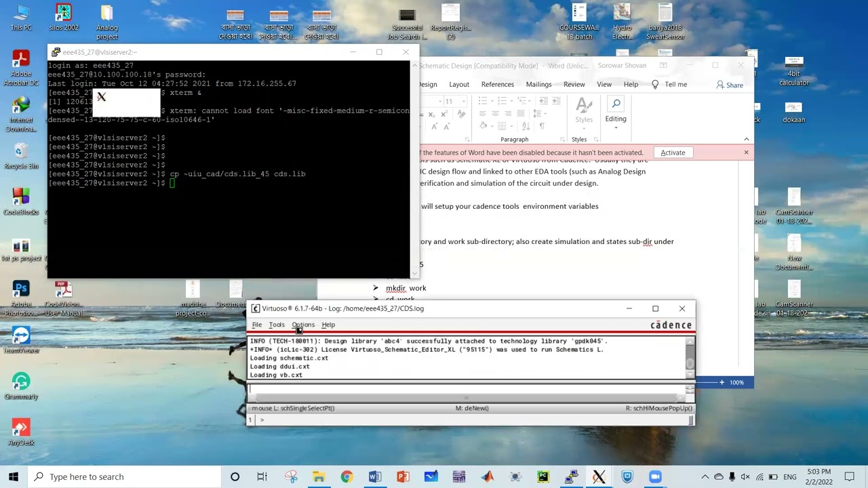This screenshot has width=868, height=488.
Task: Click the clear formatting icon in Word
Action: point(462,114)
